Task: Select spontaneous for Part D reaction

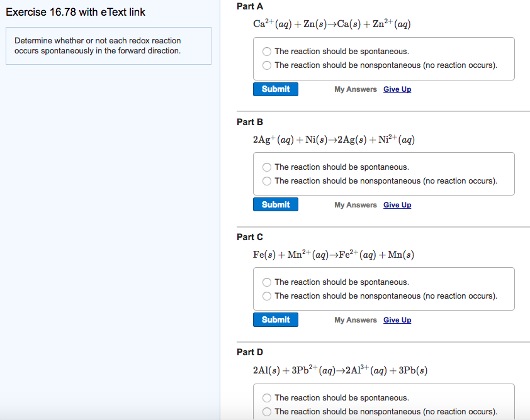Action: pyautogui.click(x=266, y=398)
